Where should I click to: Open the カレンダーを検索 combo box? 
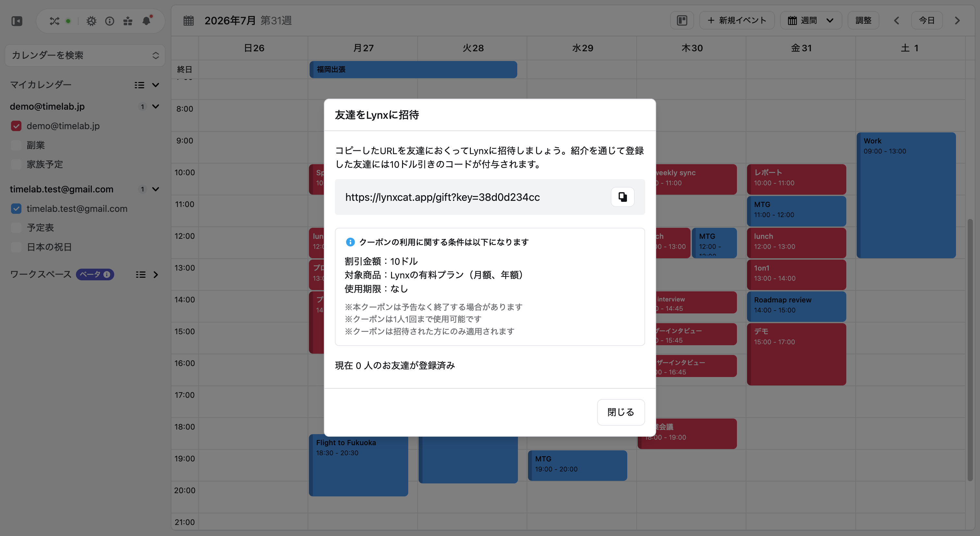pyautogui.click(x=85, y=55)
